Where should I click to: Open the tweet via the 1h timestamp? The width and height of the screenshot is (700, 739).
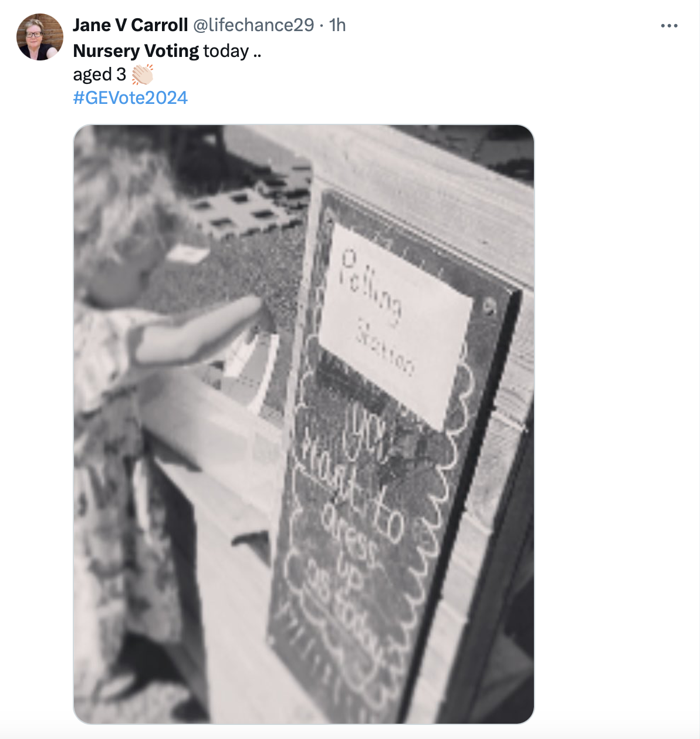click(337, 25)
